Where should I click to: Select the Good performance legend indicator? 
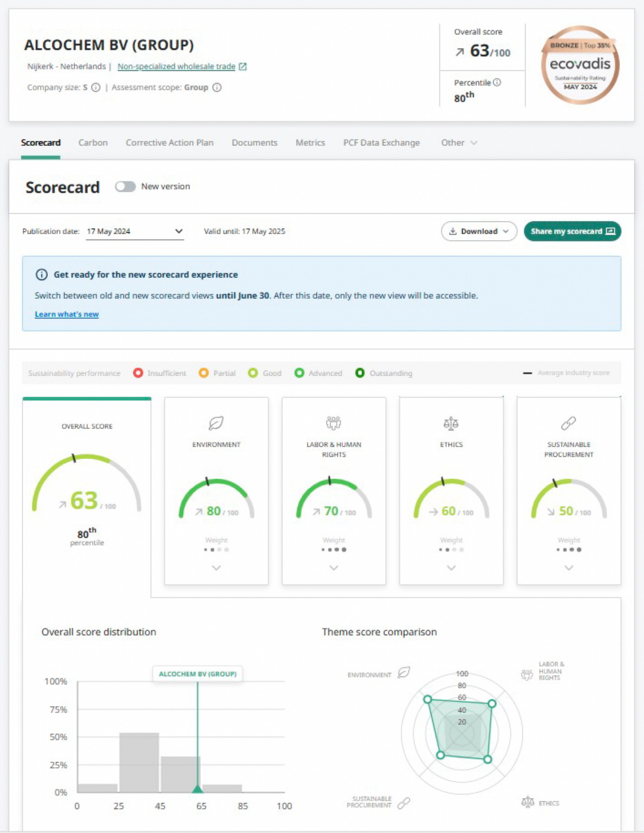point(251,373)
